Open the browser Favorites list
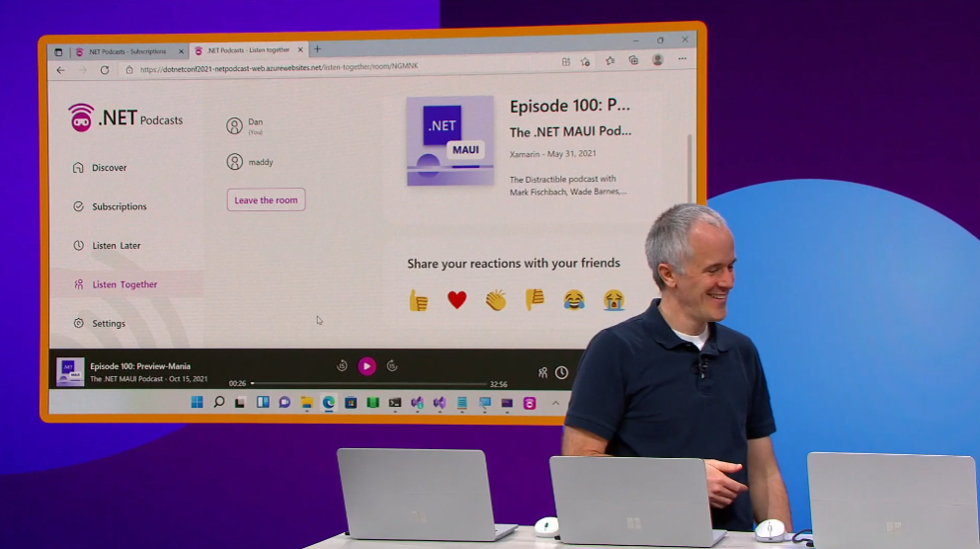The image size is (980, 549). [610, 60]
